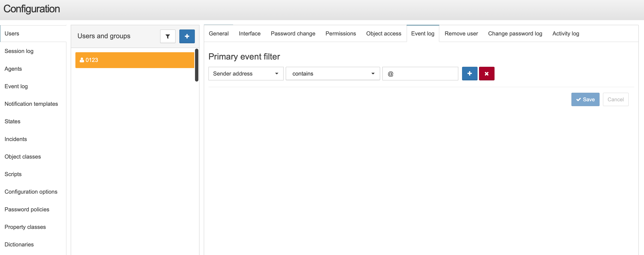Go to Users in the sidebar
644x255 pixels.
(33, 34)
